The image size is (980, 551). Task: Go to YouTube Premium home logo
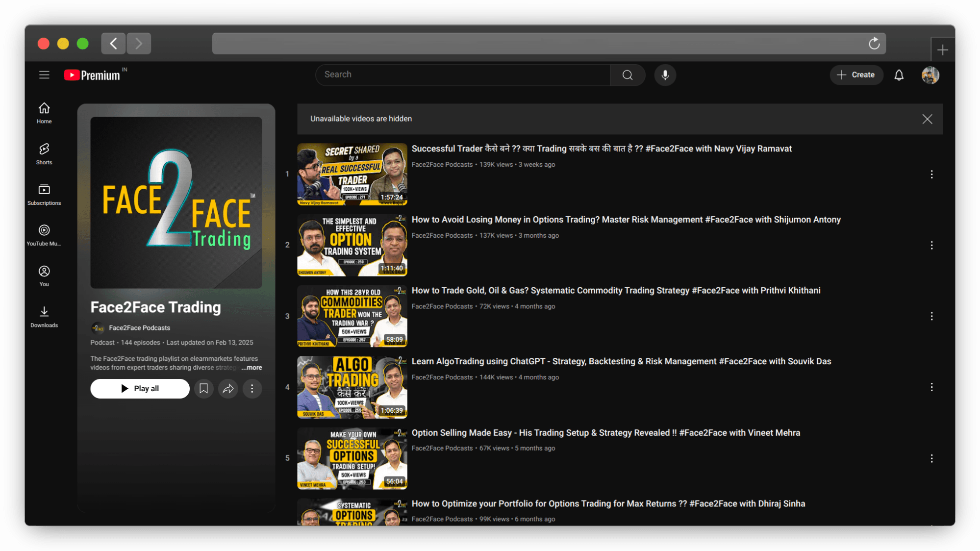click(x=92, y=75)
